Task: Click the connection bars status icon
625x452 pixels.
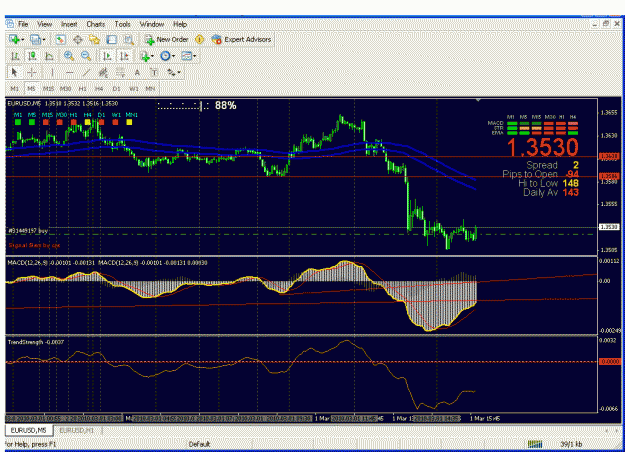Action: tap(535, 444)
